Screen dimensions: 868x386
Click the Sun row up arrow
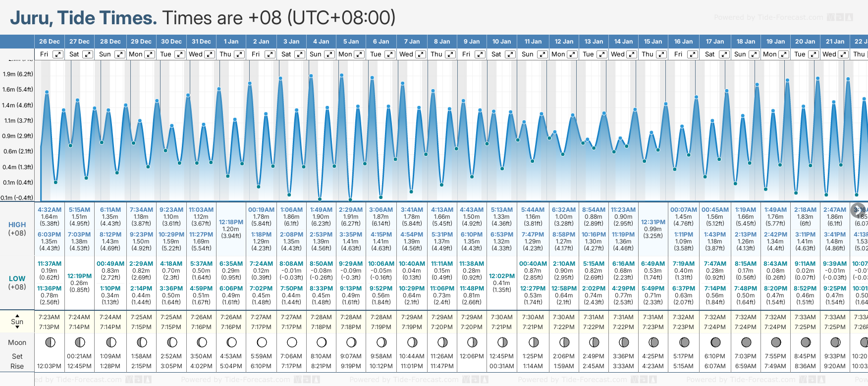click(x=17, y=315)
